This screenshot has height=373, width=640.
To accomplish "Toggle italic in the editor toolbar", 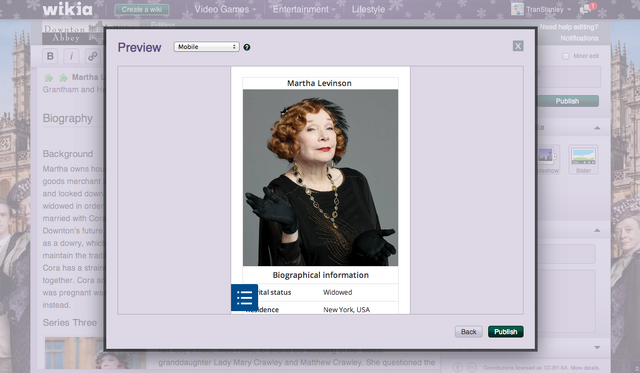I will pos(71,56).
